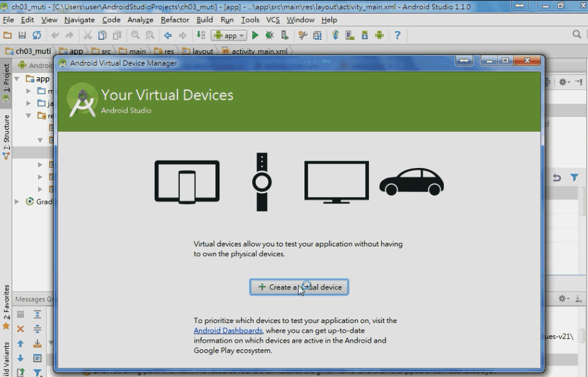The image size is (588, 377).
Task: Click the red X in Messages panel
Action: [x=21, y=329]
